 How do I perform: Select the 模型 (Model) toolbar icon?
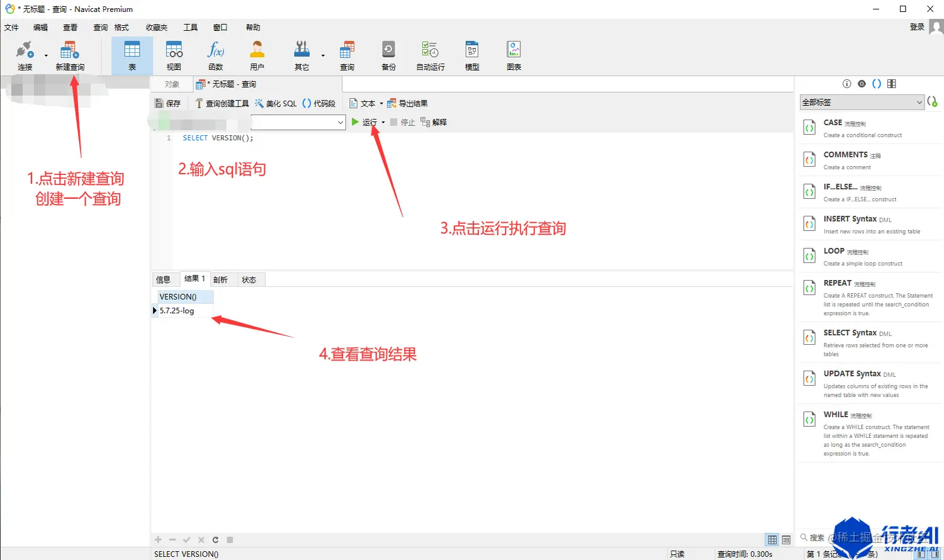click(x=471, y=55)
